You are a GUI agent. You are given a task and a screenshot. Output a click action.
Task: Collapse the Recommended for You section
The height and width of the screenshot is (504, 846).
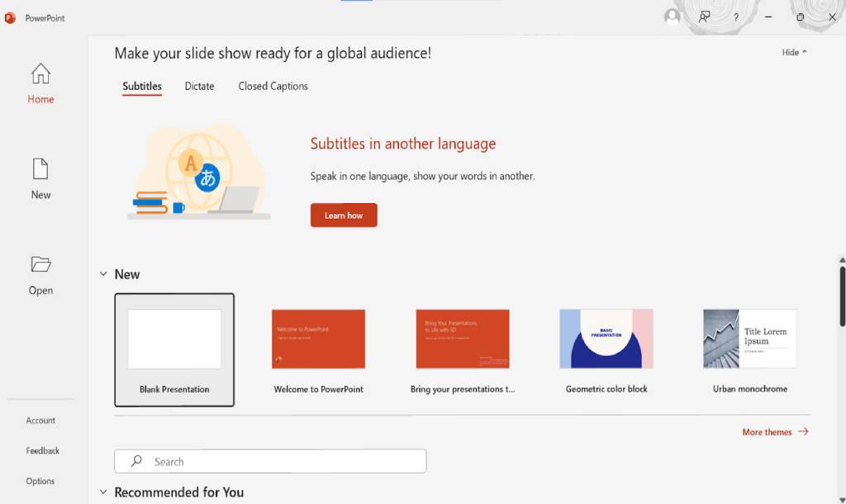(103, 492)
